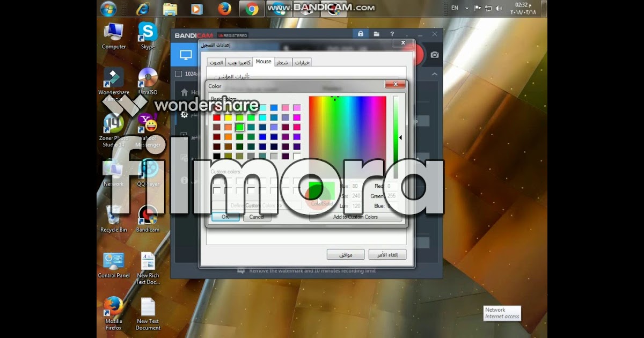Pick the red basic color swatch
Image resolution: width=644 pixels, height=338 pixels.
point(217,117)
